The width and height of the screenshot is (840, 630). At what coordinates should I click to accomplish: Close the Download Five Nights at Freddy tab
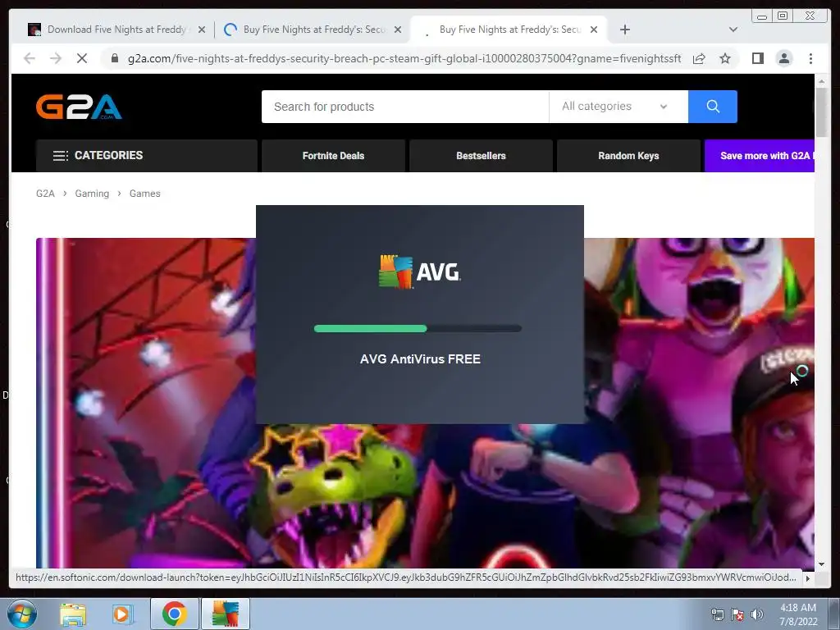click(x=202, y=30)
